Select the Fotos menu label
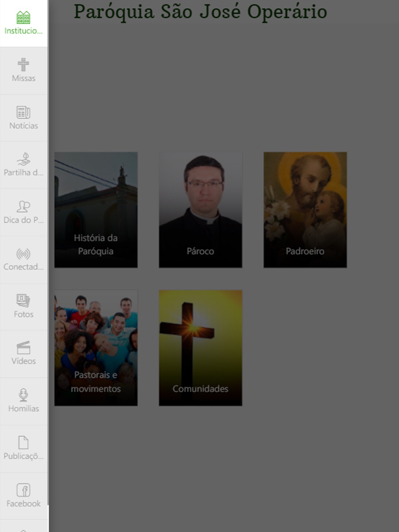Viewport: 399px width, 532px height. tap(24, 314)
